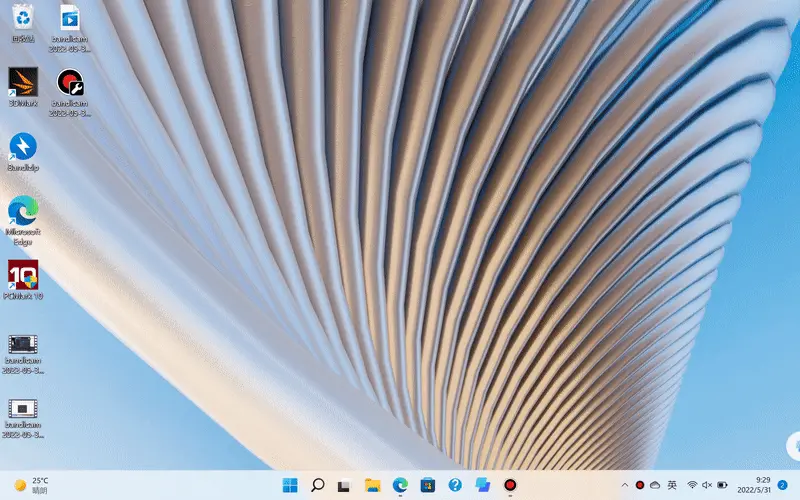Image resolution: width=800 pixels, height=500 pixels.
Task: Open the Windows Start menu
Action: point(290,485)
